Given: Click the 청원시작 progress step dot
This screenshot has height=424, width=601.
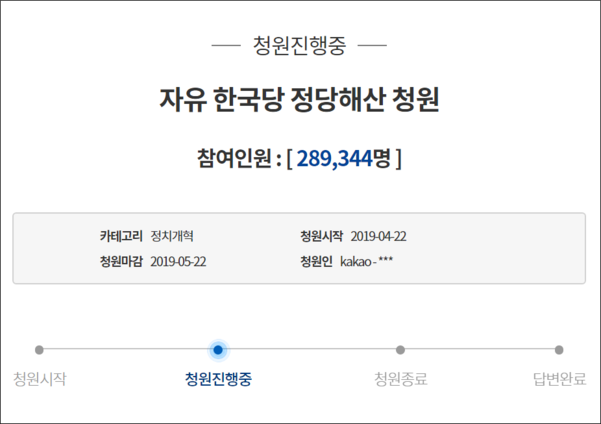Looking at the screenshot, I should point(39,350).
